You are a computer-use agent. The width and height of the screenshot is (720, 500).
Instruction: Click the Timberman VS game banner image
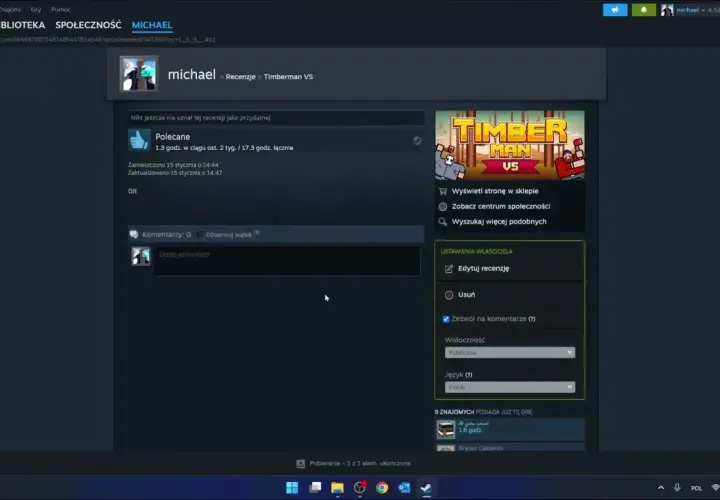510,145
